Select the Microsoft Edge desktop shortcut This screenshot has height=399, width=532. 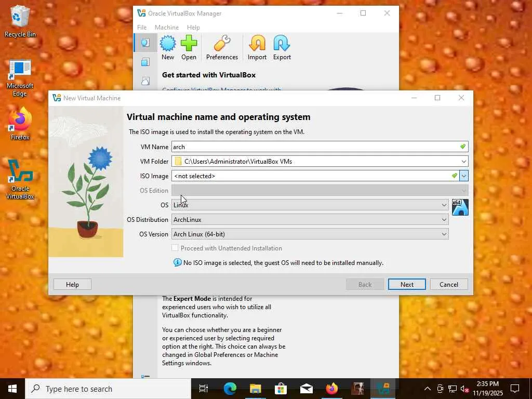pos(20,78)
